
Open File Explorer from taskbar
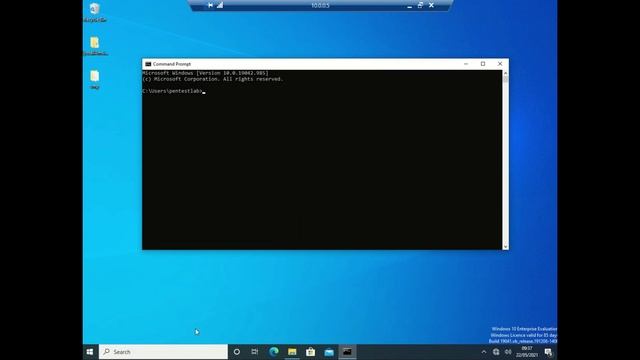(x=292, y=352)
